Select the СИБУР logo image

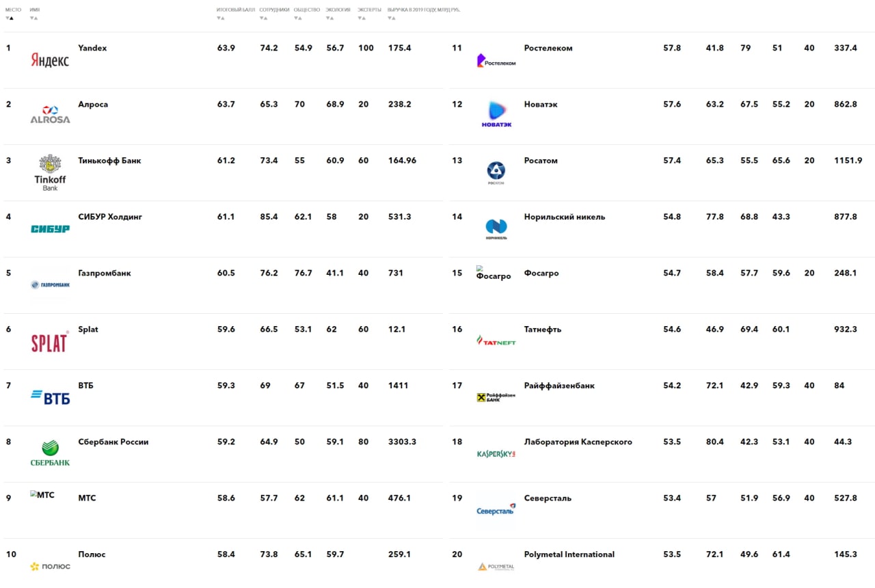coord(50,229)
